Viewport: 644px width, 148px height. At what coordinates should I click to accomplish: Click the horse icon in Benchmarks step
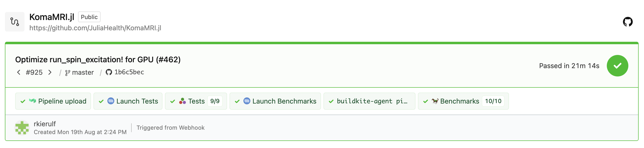coord(435,101)
